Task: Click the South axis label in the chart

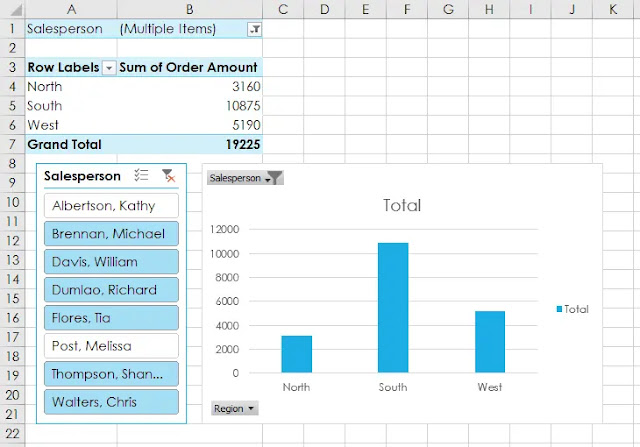Action: click(393, 387)
